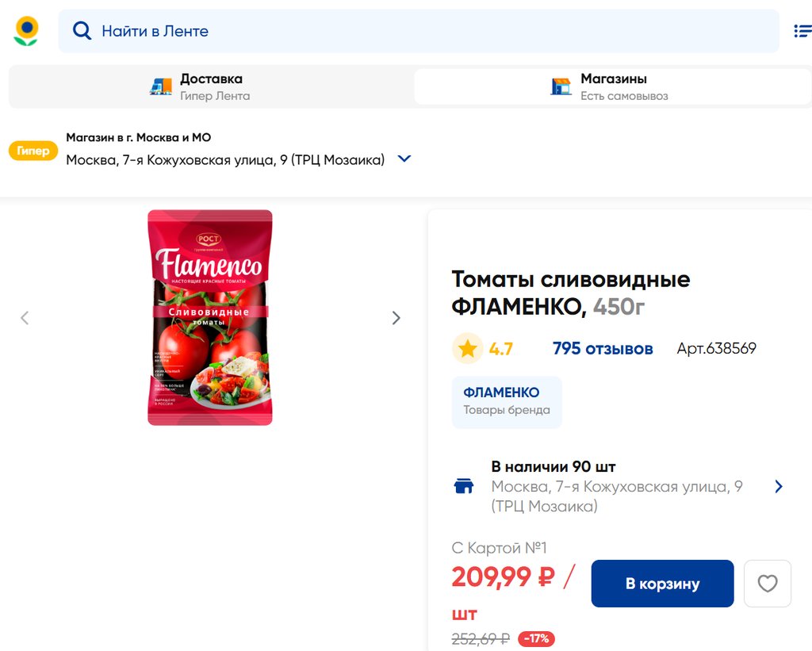Click the yellow star rating icon

(468, 348)
